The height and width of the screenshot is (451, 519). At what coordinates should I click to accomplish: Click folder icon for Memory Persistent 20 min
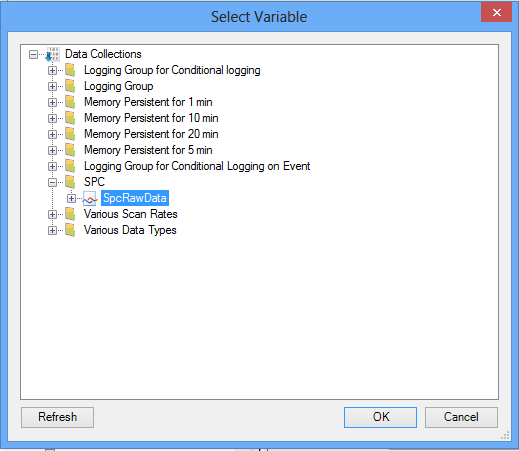[70, 134]
